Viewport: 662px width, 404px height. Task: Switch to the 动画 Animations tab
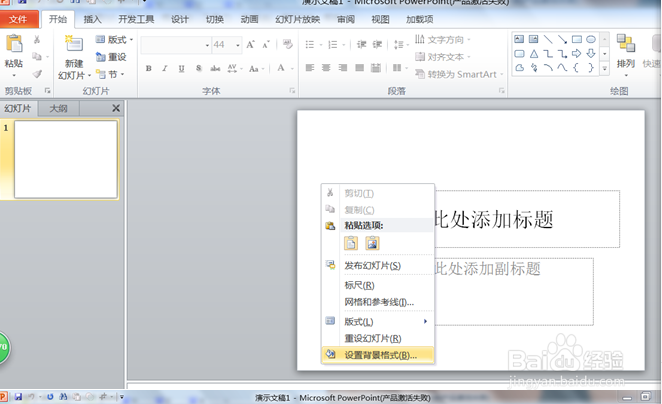[249, 19]
